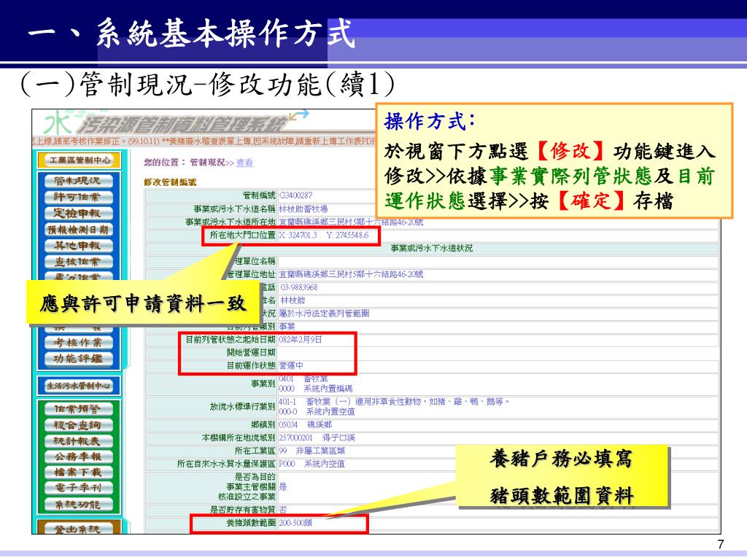The height and width of the screenshot is (560, 747).
Task: Click watershed value 257000201 得子口溪
Action: click(x=317, y=437)
